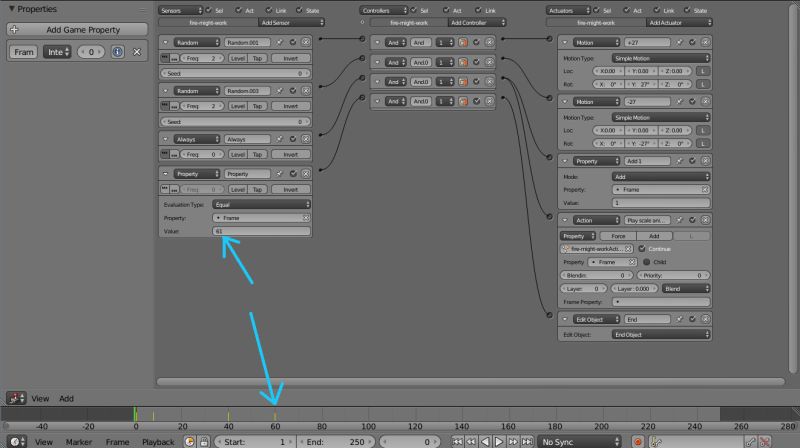Delete the first And controller
Image resolution: width=800 pixels, height=448 pixels.
click(x=489, y=42)
